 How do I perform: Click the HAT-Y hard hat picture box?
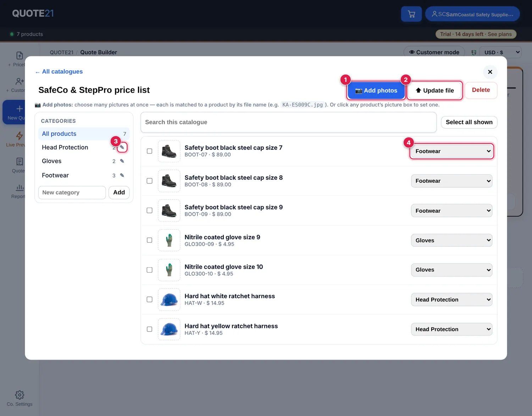click(169, 329)
